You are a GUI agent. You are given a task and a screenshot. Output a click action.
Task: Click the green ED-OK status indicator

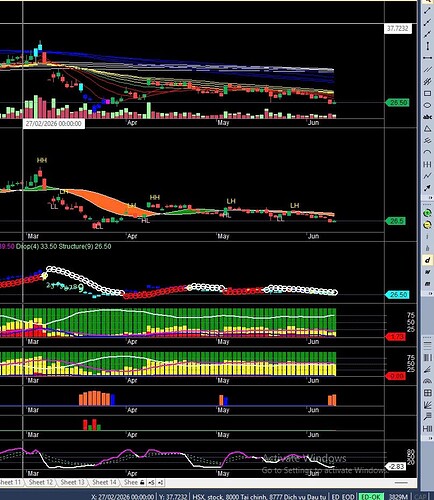371,497
